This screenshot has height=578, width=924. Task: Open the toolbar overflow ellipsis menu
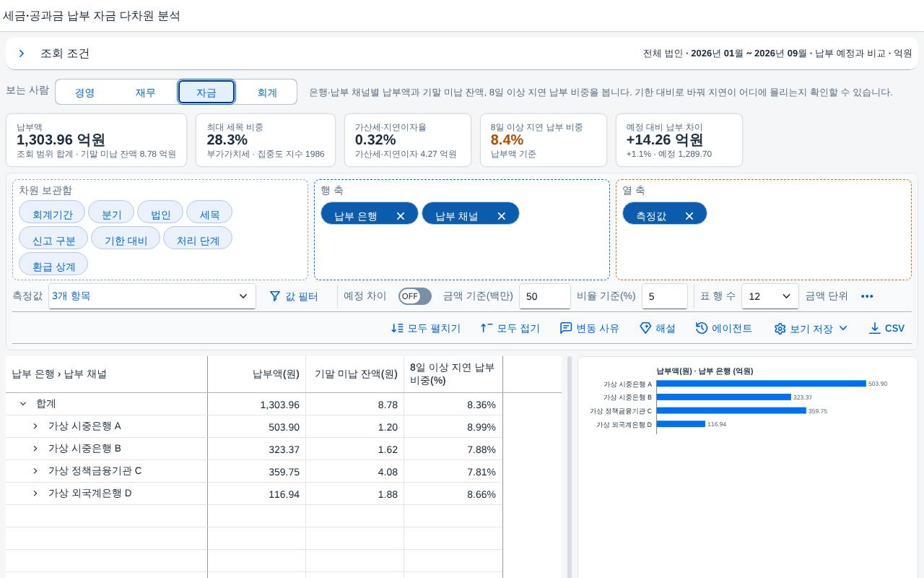[867, 296]
